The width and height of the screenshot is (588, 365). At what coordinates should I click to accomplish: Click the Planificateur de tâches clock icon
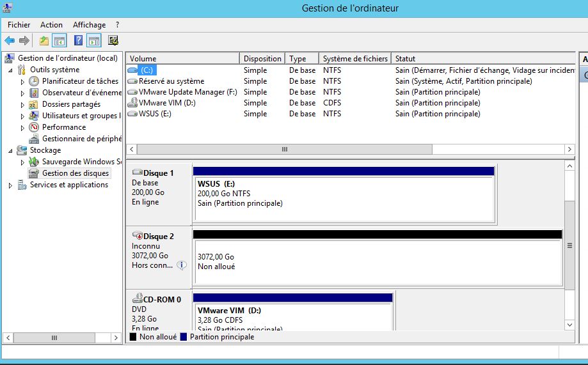click(34, 81)
